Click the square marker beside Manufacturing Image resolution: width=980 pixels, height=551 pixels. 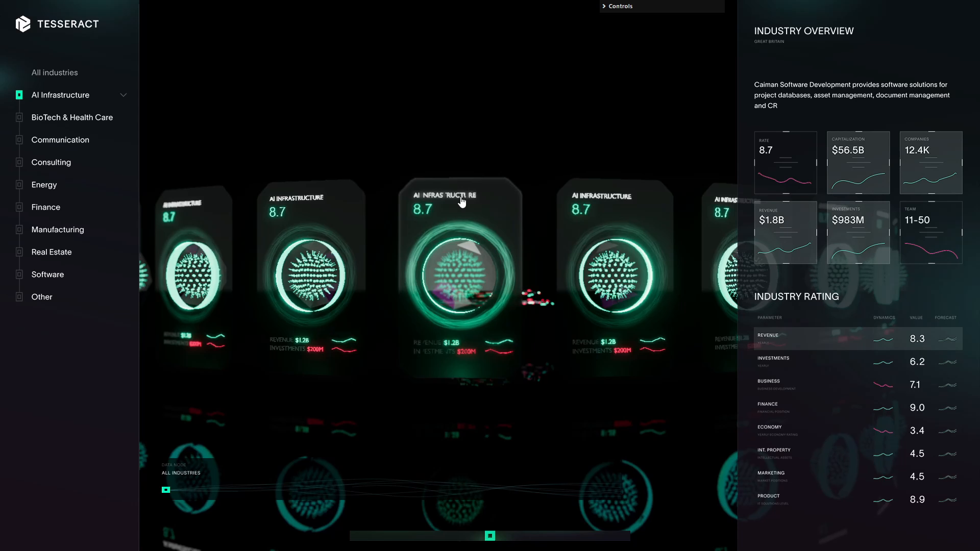19,230
